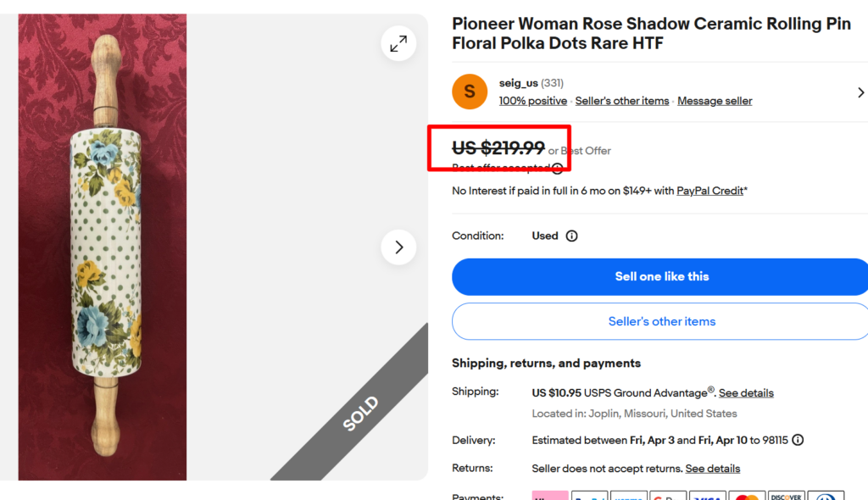Open the delivery estimate info icon
The height and width of the screenshot is (500, 868).
[x=798, y=440]
